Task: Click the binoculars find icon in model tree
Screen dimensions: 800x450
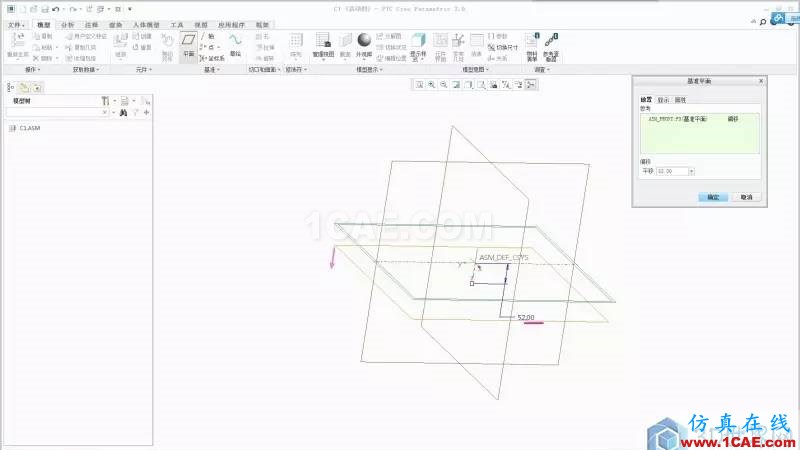Action: (x=123, y=112)
